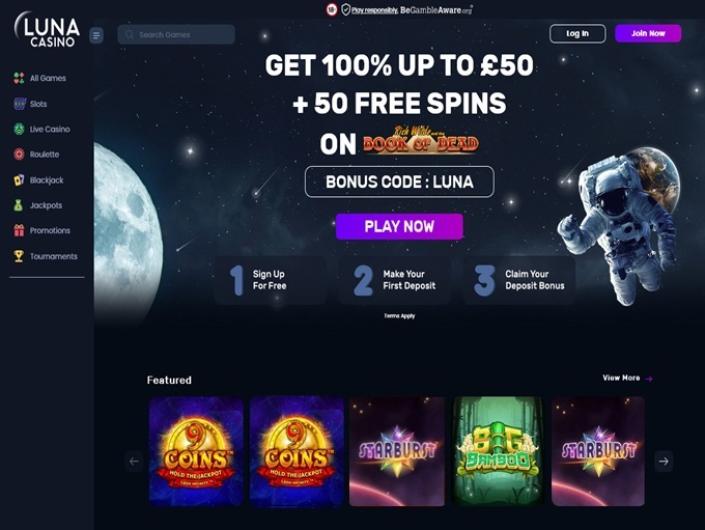Select the Jackpots money bag icon
Image resolution: width=705 pixels, height=530 pixels.
tap(19, 205)
